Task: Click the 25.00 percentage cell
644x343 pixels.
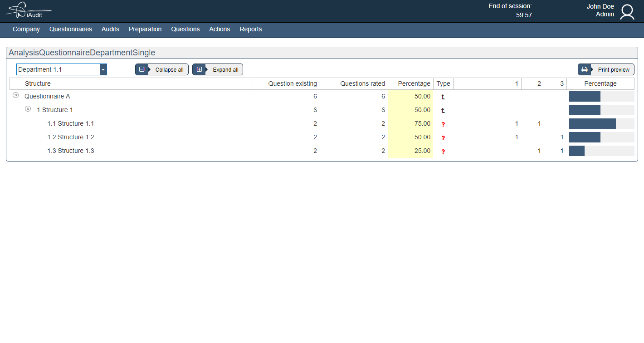Action: [x=411, y=151]
